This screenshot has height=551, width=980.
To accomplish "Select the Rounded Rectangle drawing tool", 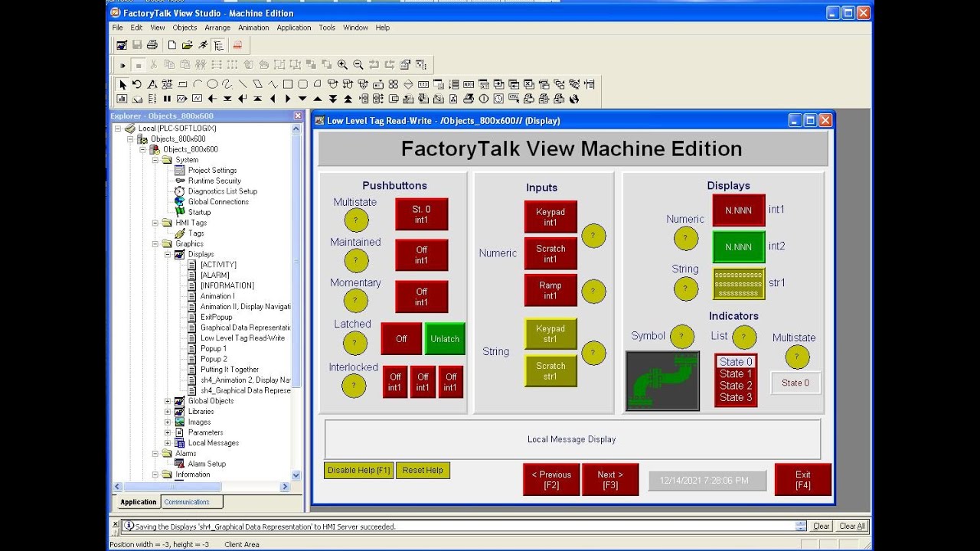I will (302, 84).
